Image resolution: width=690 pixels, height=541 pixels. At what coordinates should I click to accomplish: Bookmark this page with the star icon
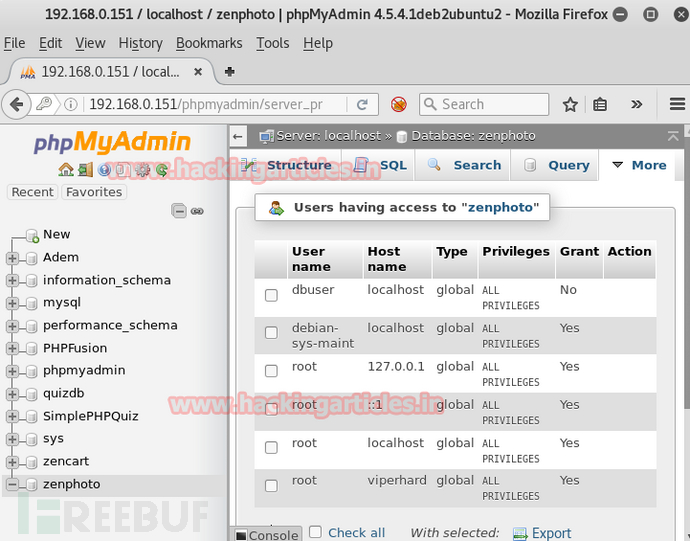pyautogui.click(x=570, y=104)
